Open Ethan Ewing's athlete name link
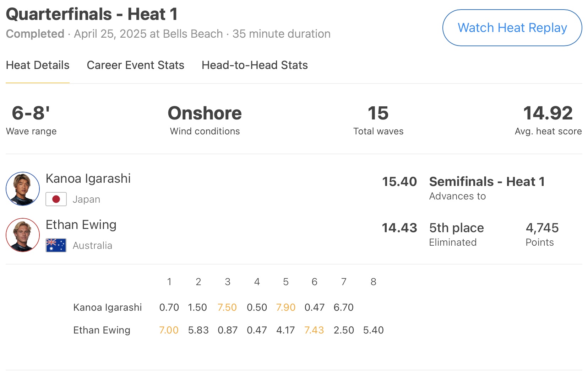Screen dimensions: 588x379 pyautogui.click(x=81, y=225)
